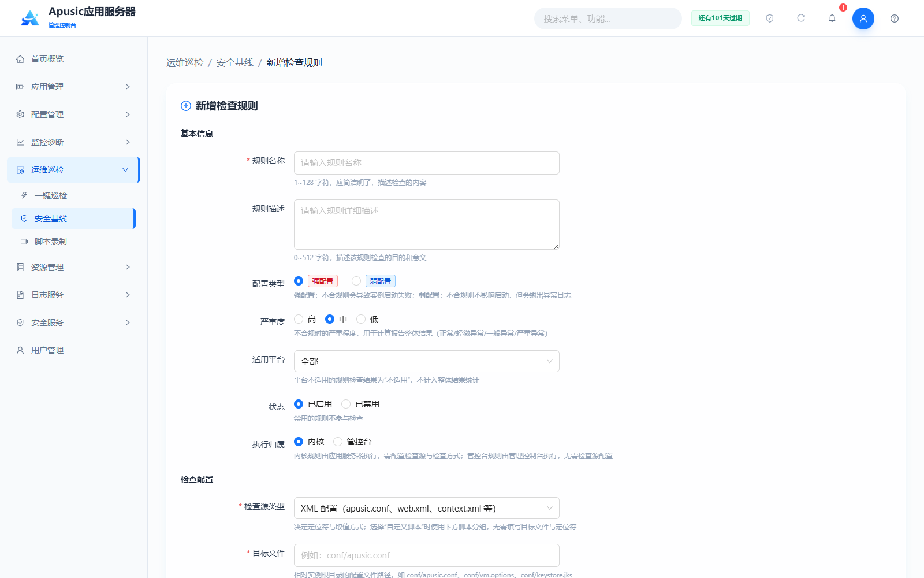924x578 pixels.
Task: Select the 已禁用 status radio
Action: tap(346, 404)
